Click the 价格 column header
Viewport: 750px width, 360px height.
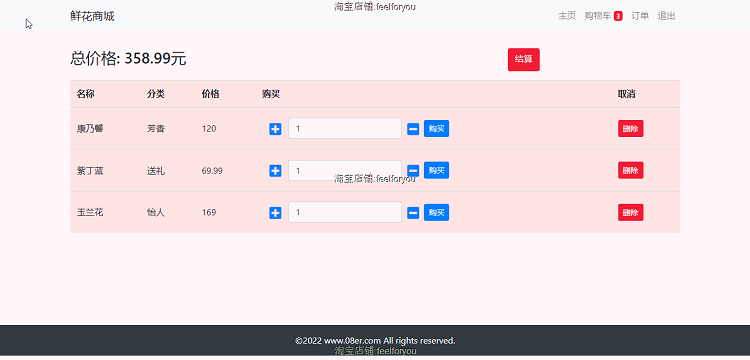click(x=210, y=94)
